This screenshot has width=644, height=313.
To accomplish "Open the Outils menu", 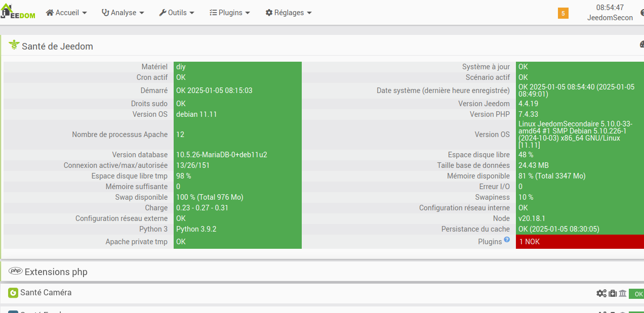I will coord(177,13).
